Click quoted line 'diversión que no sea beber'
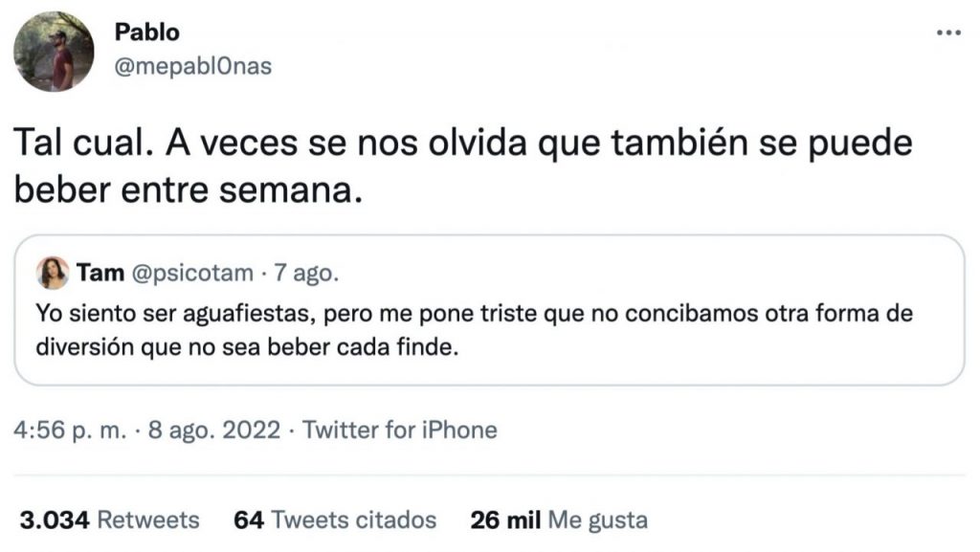 pos(249,348)
